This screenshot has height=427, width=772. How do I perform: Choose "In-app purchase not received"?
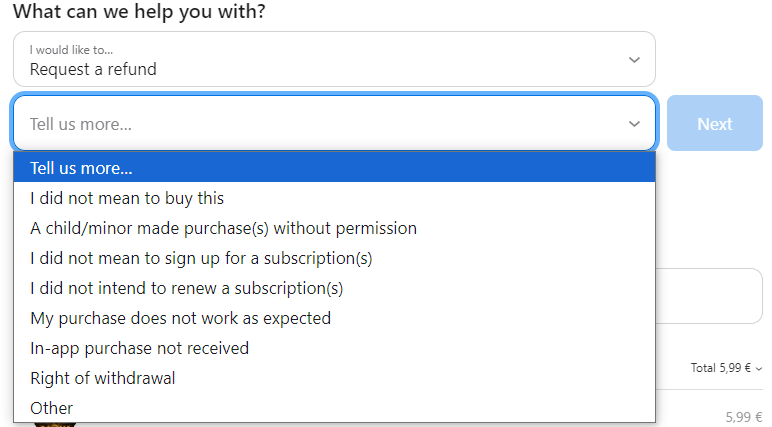point(139,348)
